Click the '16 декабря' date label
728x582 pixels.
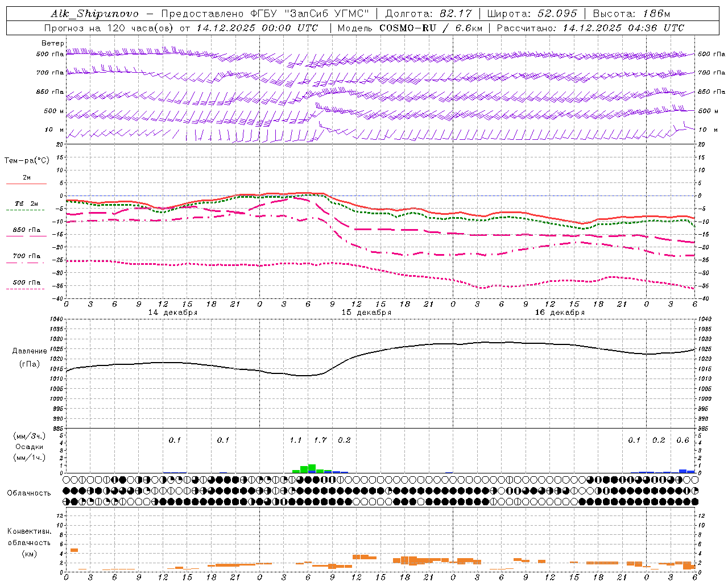[560, 313]
